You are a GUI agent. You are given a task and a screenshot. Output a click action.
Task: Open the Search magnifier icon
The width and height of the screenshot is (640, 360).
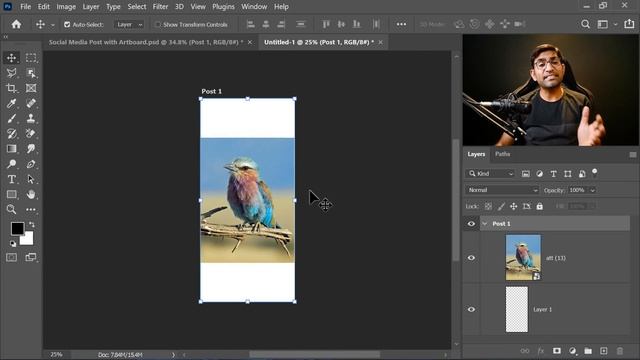(x=585, y=24)
